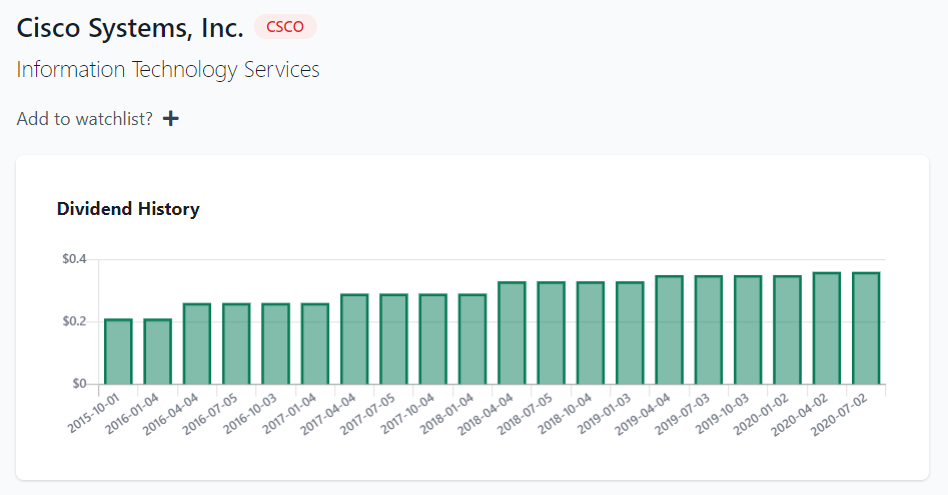Click the 2020-04-02 x-axis date label
The image size is (948, 495).
(800, 413)
